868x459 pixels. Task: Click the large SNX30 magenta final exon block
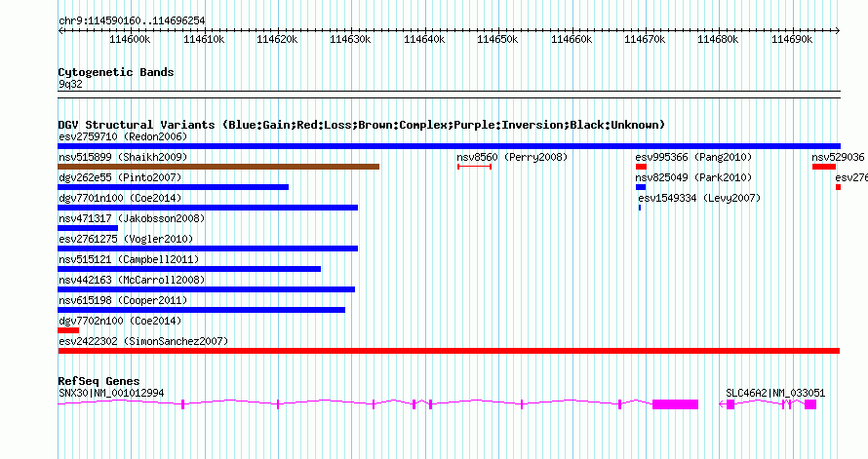[x=675, y=404]
